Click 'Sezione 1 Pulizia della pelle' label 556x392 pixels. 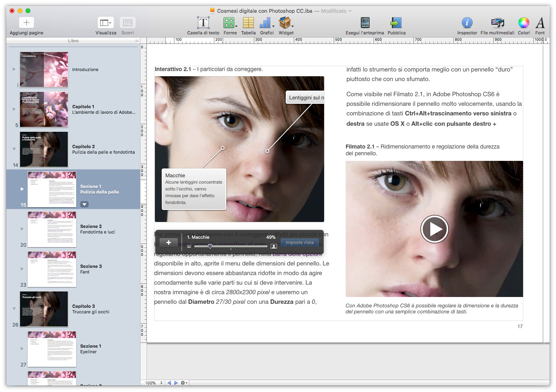tap(99, 189)
